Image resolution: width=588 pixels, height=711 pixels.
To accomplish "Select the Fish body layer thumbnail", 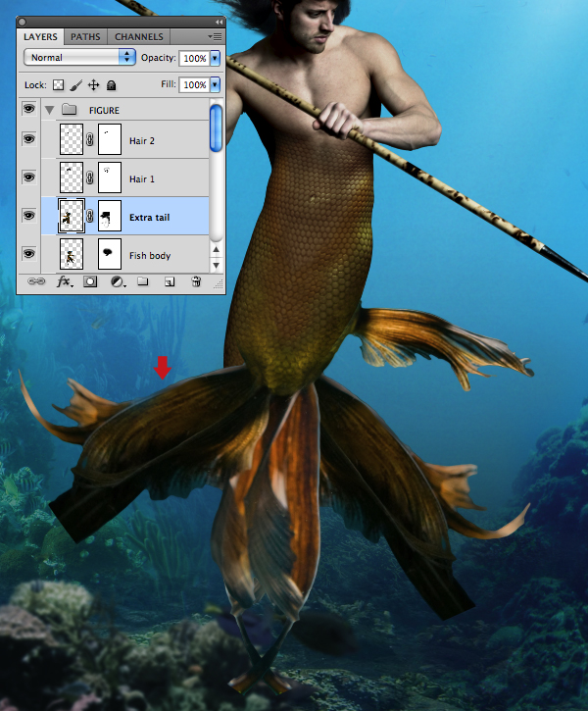I will tap(72, 254).
